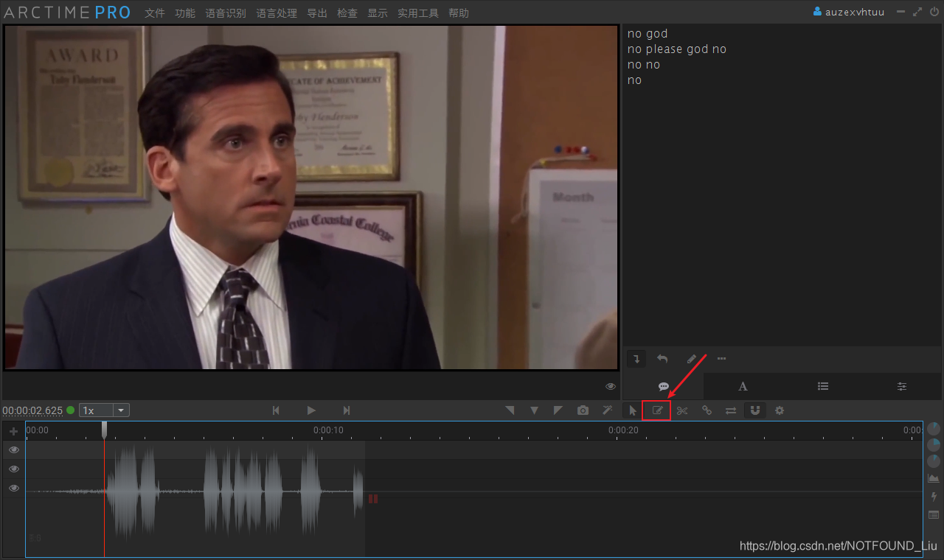
Task: Click the video preview frame
Action: pyautogui.click(x=310, y=197)
